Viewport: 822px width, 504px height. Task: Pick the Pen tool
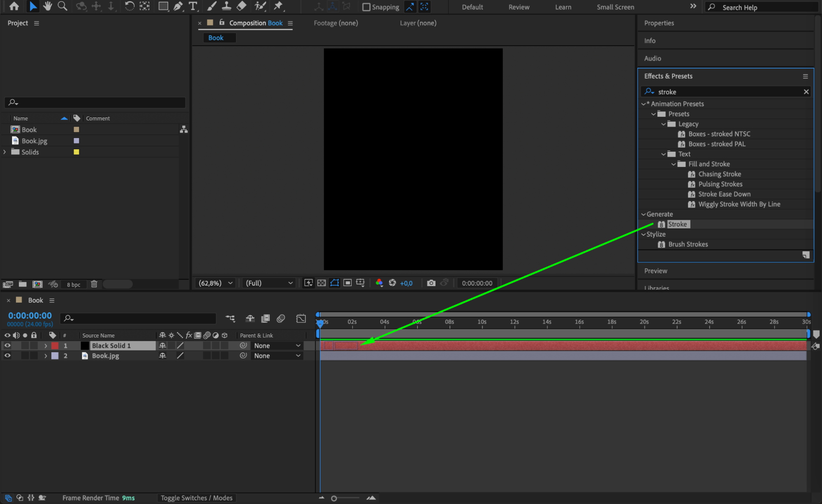178,6
